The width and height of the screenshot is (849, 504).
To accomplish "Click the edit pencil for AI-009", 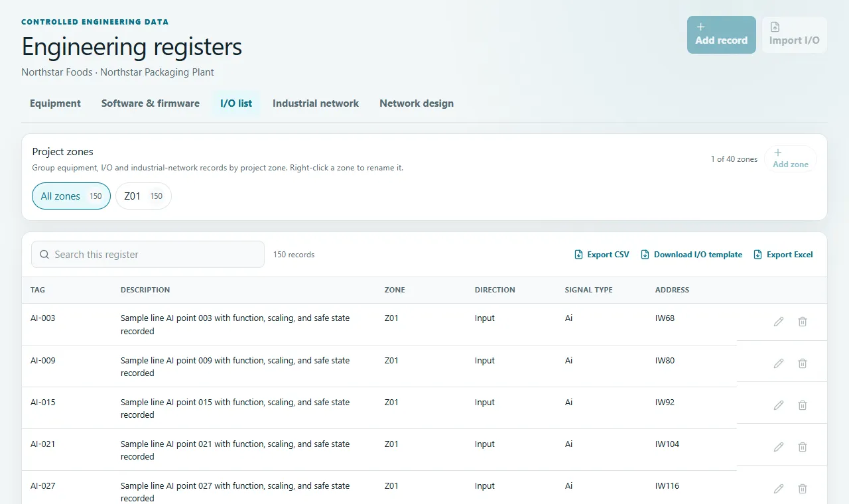I will pos(779,363).
